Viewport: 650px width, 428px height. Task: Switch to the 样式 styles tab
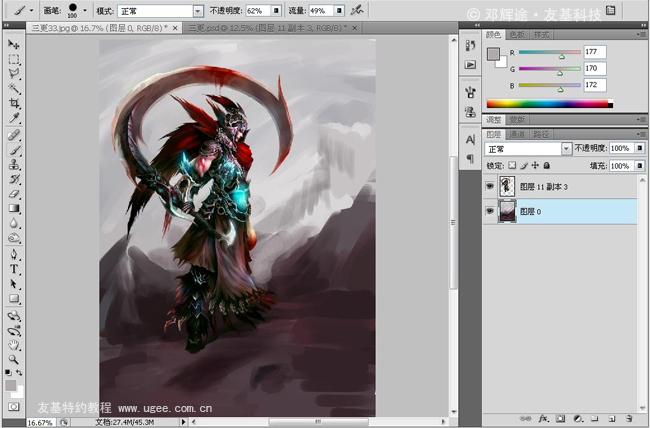click(x=541, y=34)
